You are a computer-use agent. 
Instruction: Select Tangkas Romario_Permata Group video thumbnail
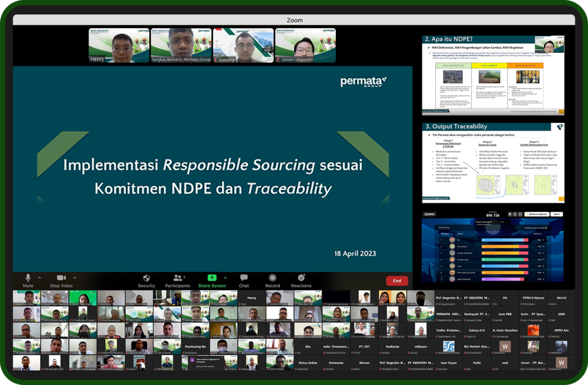click(x=181, y=45)
